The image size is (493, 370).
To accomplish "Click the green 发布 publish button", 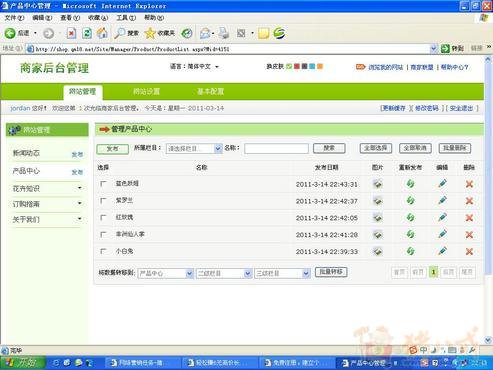I will click(x=113, y=149).
